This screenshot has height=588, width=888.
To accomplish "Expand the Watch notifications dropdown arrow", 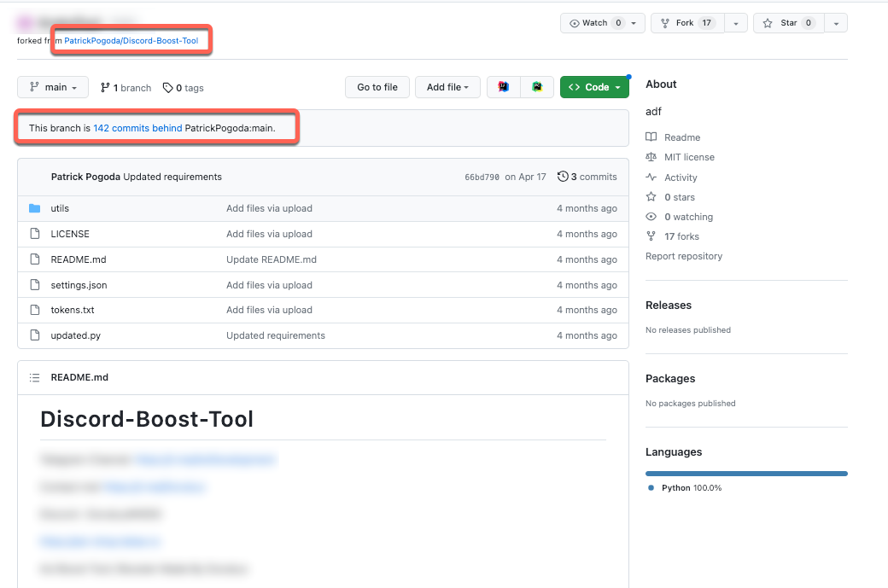I will coord(634,23).
